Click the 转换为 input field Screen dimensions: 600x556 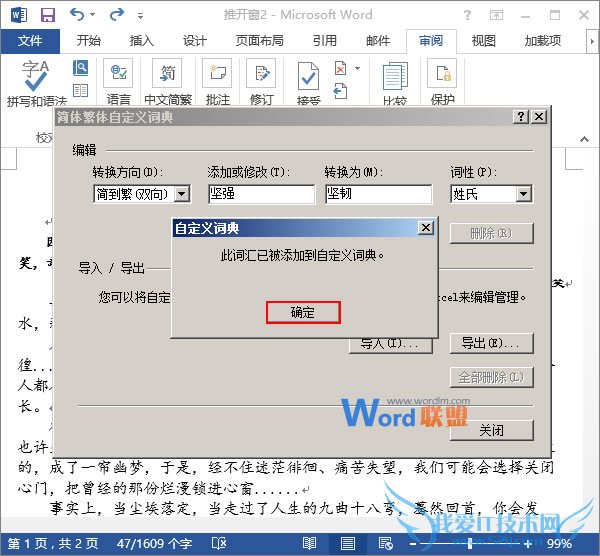click(x=378, y=194)
